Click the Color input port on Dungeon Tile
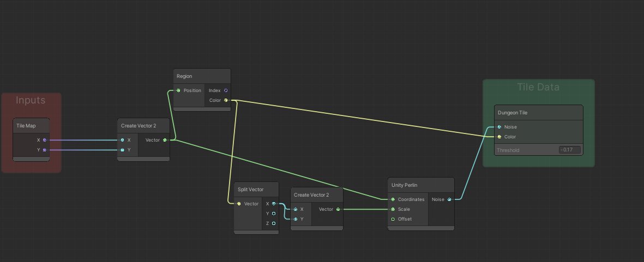 point(499,137)
